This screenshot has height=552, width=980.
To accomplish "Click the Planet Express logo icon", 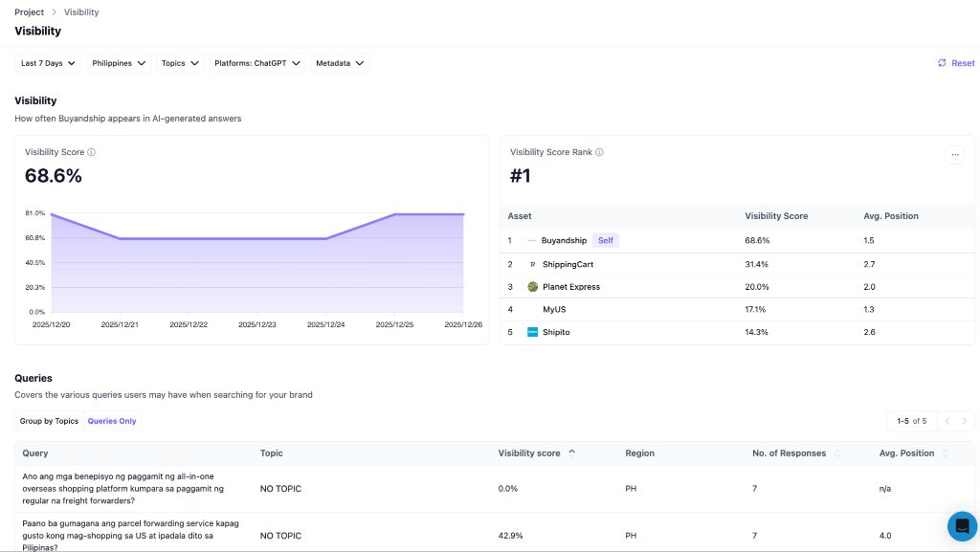I will pos(532,287).
